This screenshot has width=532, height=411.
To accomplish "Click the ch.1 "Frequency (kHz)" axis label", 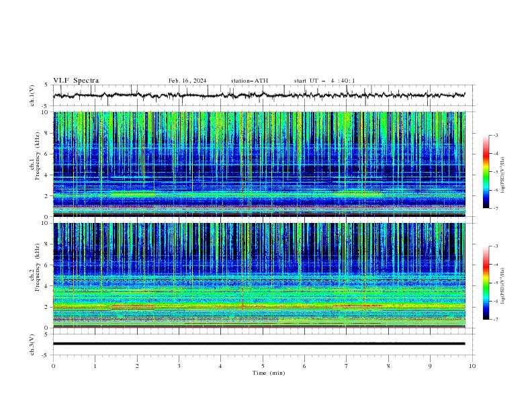I will [x=38, y=156].
